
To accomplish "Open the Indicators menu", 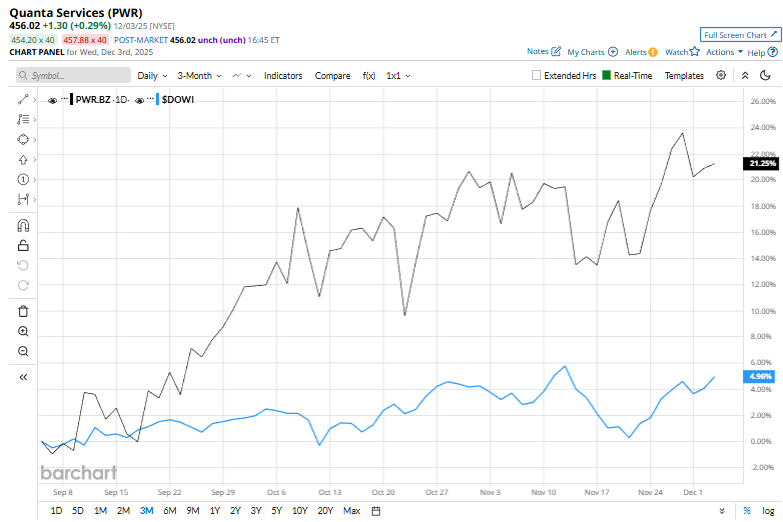I will [283, 75].
